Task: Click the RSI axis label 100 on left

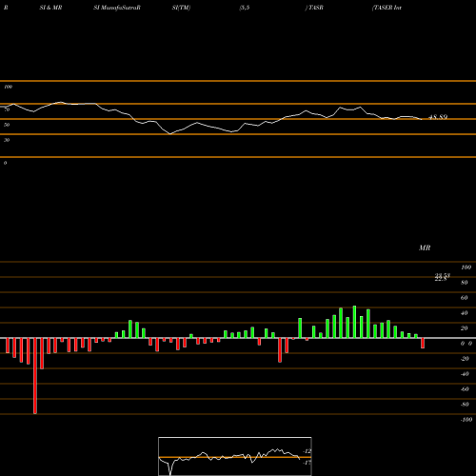Action: point(8,87)
